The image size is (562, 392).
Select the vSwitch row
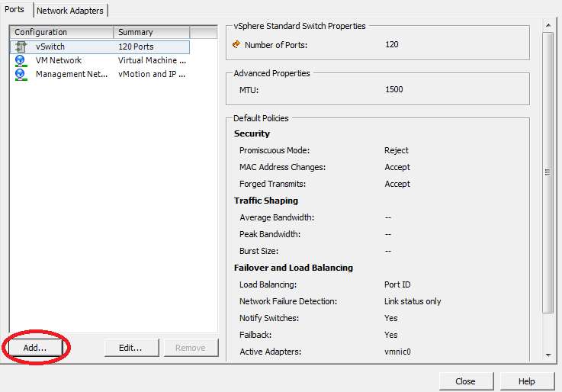coord(100,47)
